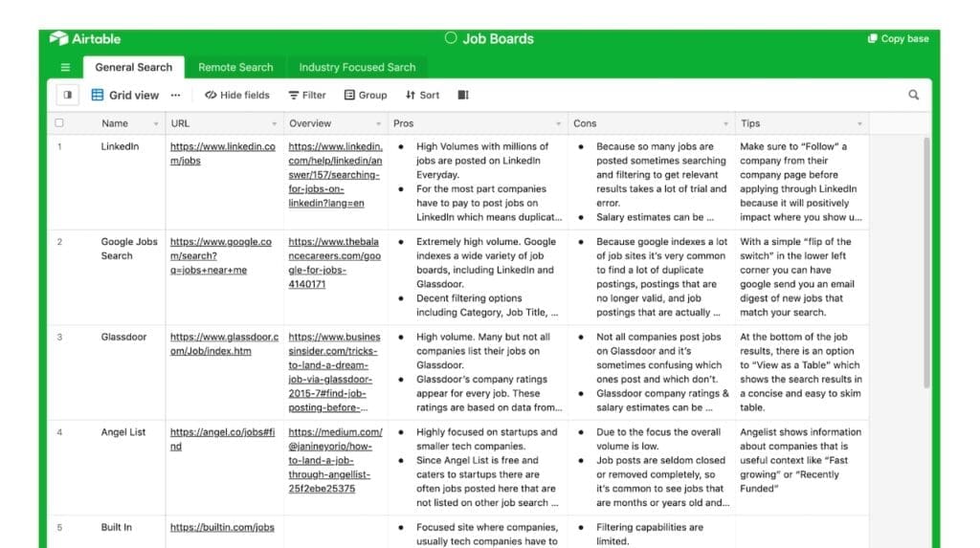980x548 pixels.
Task: Open the Pros column dropdown arrow
Action: (x=559, y=123)
